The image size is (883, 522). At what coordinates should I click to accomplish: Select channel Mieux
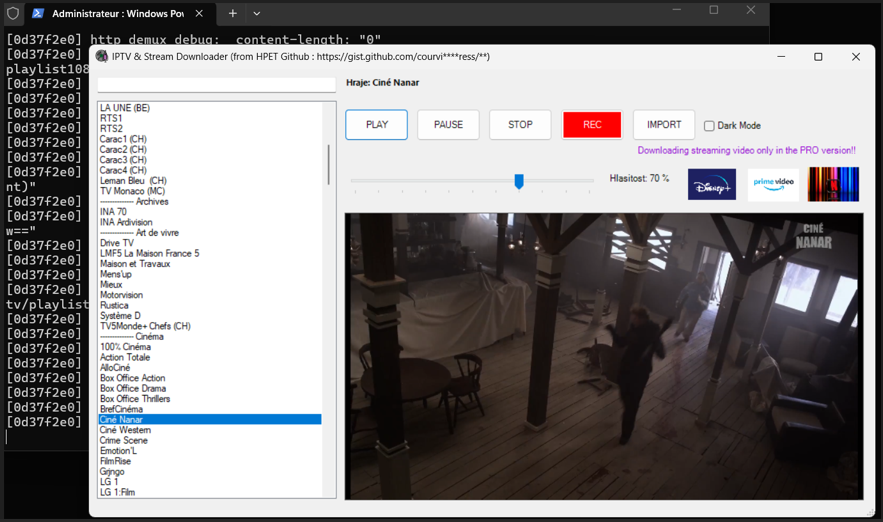(x=211, y=284)
